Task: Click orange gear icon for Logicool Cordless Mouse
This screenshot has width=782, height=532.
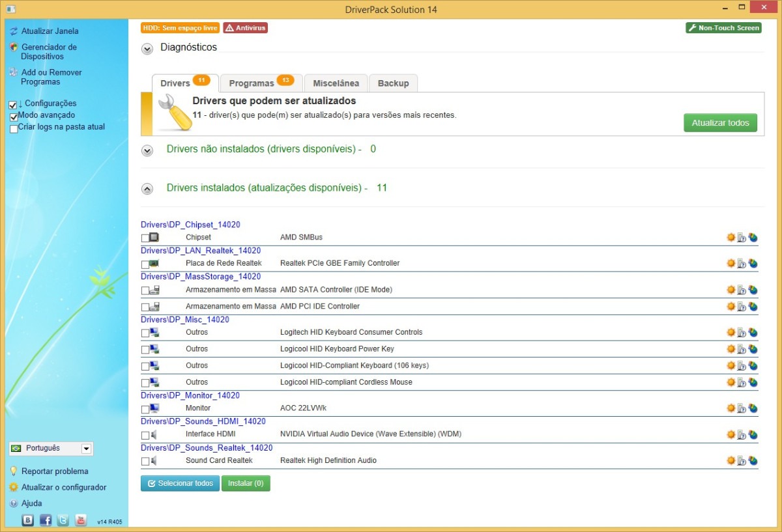Action: tap(731, 383)
